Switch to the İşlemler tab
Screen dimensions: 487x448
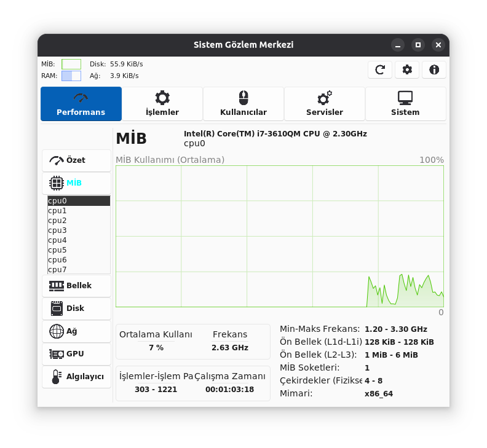162,104
